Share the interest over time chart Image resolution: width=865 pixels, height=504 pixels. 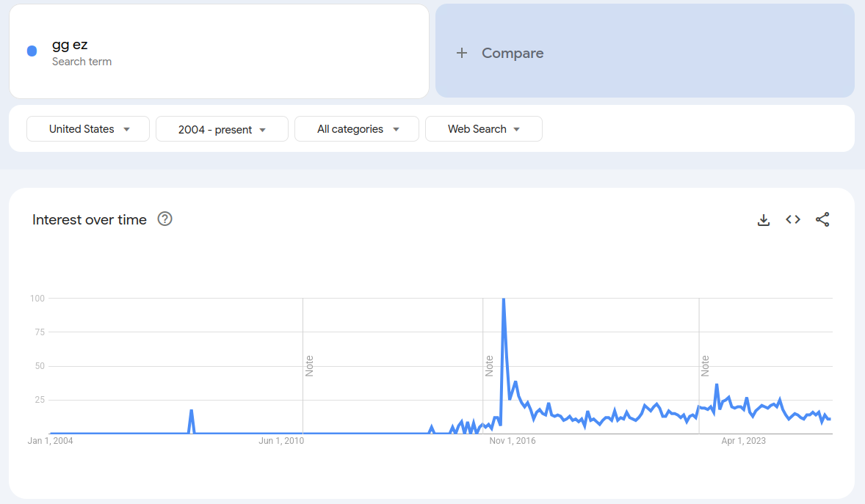tap(822, 219)
